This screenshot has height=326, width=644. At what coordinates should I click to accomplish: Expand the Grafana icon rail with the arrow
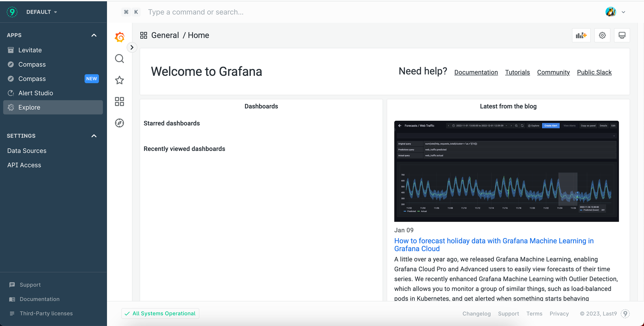(x=132, y=47)
